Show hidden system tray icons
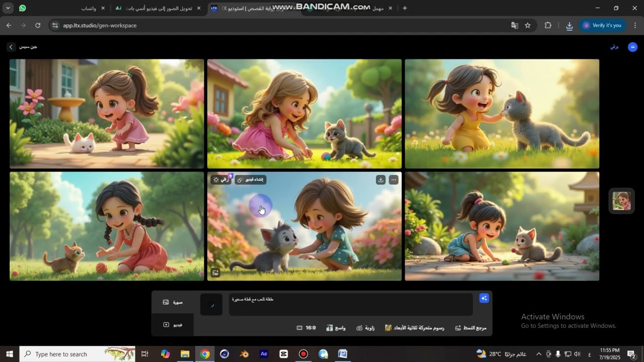This screenshot has width=644, height=362. click(539, 354)
